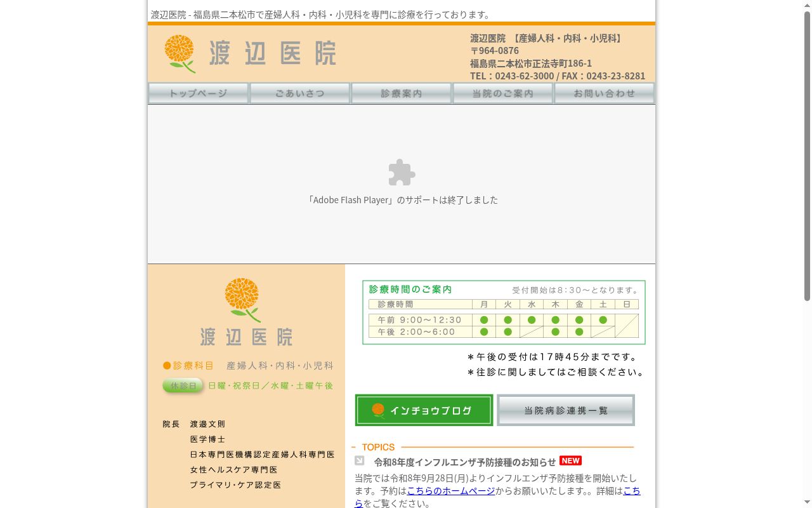Click the 医学博士 credential line
Viewport: 812px width, 508px height.
(x=207, y=439)
